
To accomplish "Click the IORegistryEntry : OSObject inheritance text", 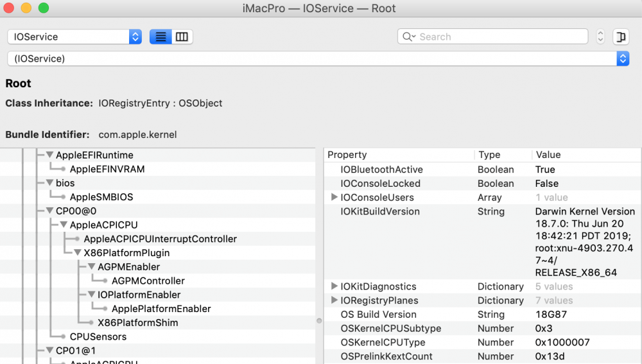I will pos(160,103).
